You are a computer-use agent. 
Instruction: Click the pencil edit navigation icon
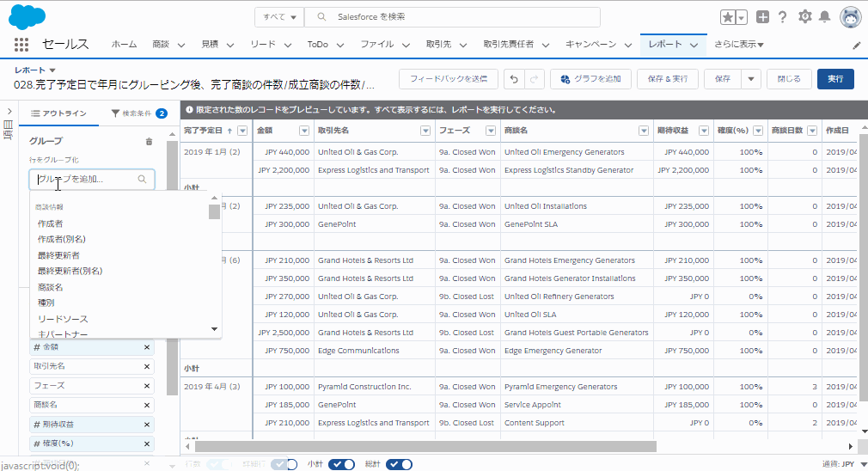[856, 46]
